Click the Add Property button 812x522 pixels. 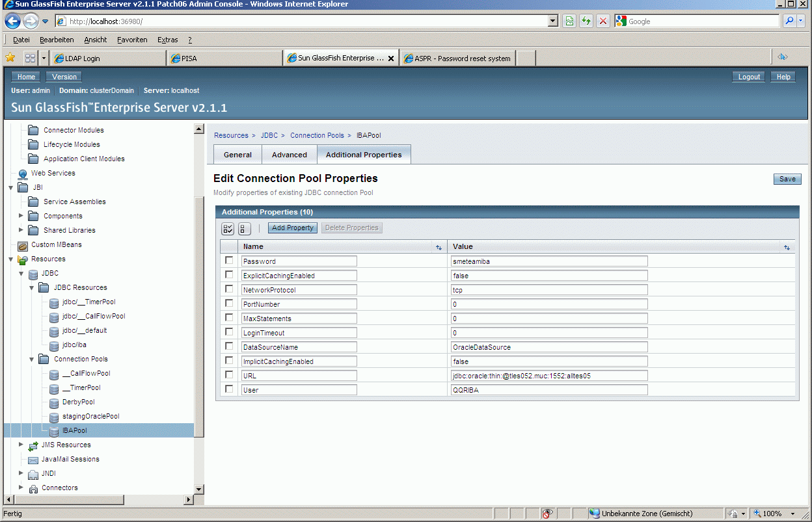pyautogui.click(x=293, y=228)
